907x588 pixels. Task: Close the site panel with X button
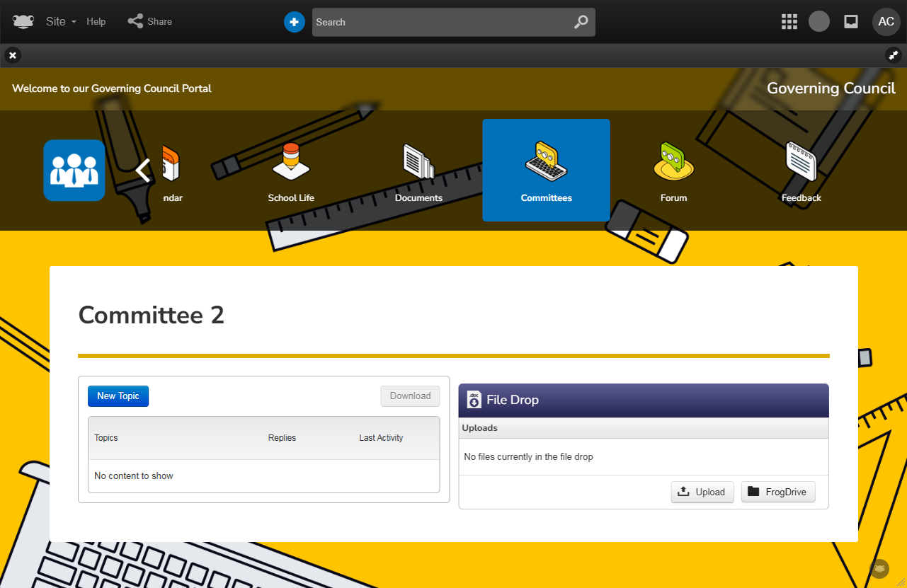(x=13, y=55)
